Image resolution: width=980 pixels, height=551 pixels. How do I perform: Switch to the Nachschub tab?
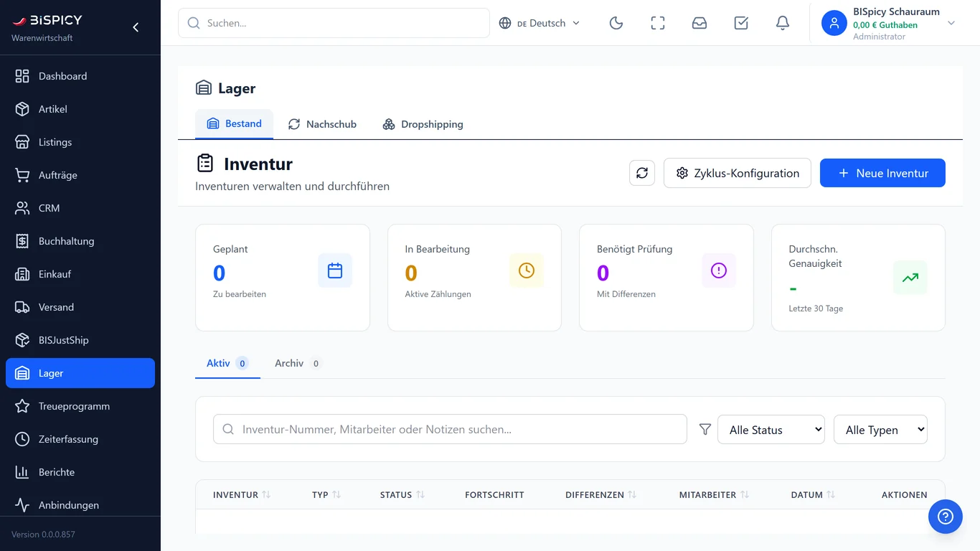click(x=322, y=124)
